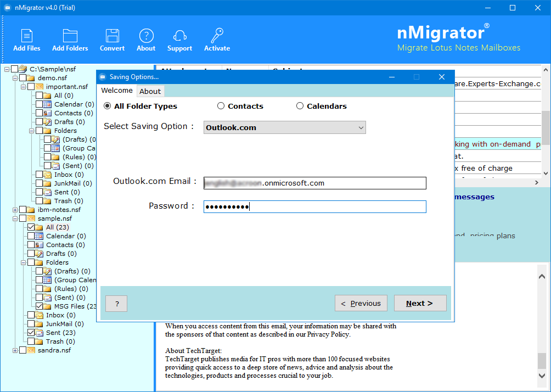Screen dimensions: 551x392
Task: Click the message list vertical scrollbar down arrow
Action: (x=546, y=173)
